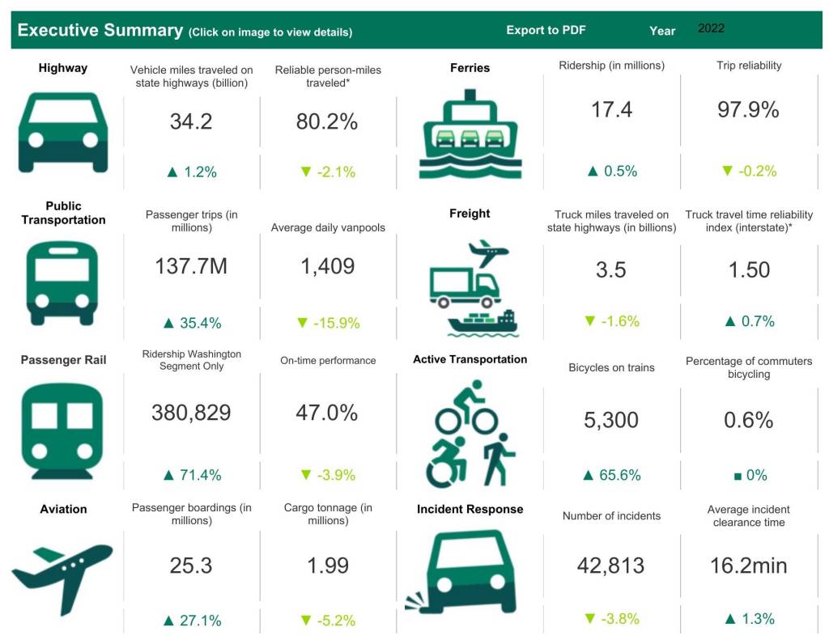
Task: Click the 25.3 passenger boardings figure
Action: [x=191, y=566]
